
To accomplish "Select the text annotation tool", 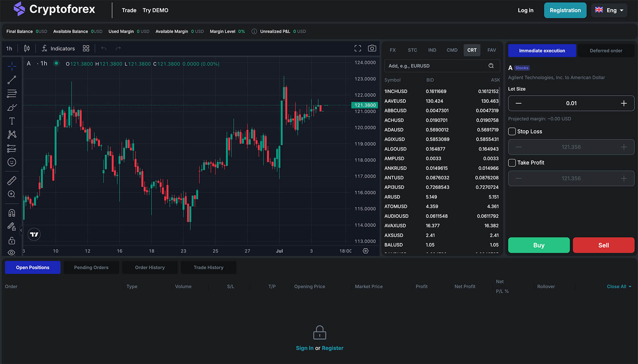I will [12, 121].
